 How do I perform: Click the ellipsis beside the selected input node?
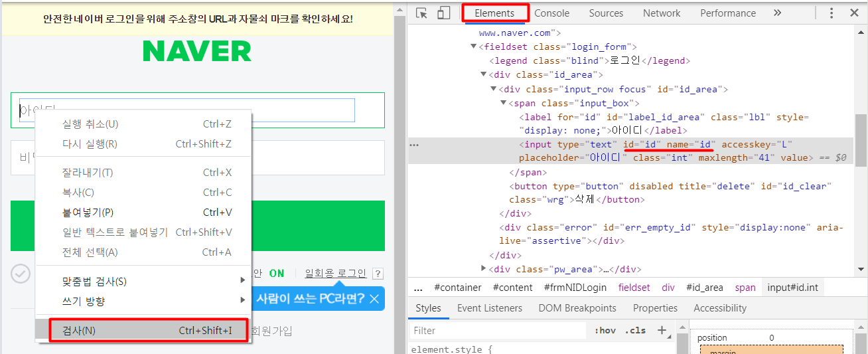[x=414, y=144]
